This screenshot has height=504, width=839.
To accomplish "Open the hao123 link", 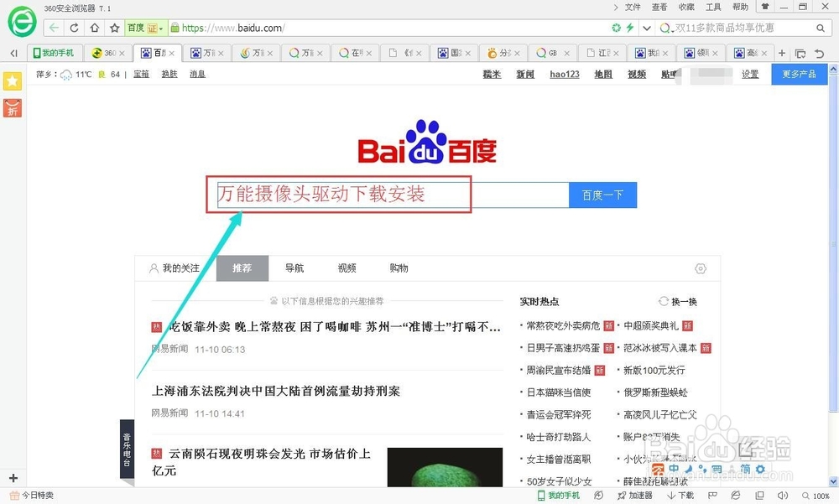I will [x=565, y=74].
